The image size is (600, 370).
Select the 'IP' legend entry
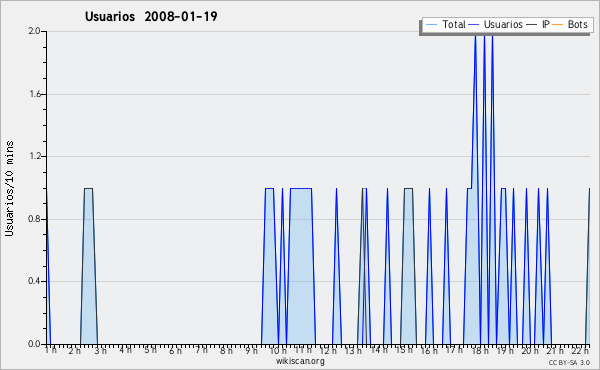[546, 24]
